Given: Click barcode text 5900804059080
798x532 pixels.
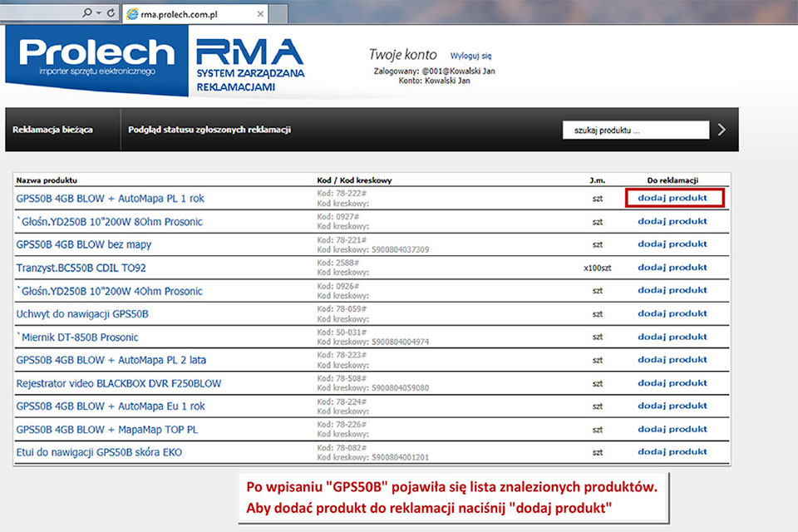Looking at the screenshot, I should click(x=400, y=388).
